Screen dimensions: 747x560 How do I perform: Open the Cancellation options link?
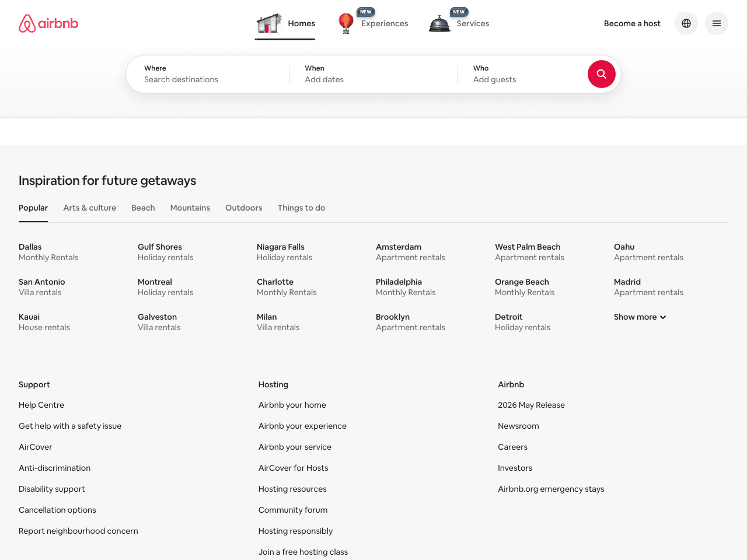57,510
